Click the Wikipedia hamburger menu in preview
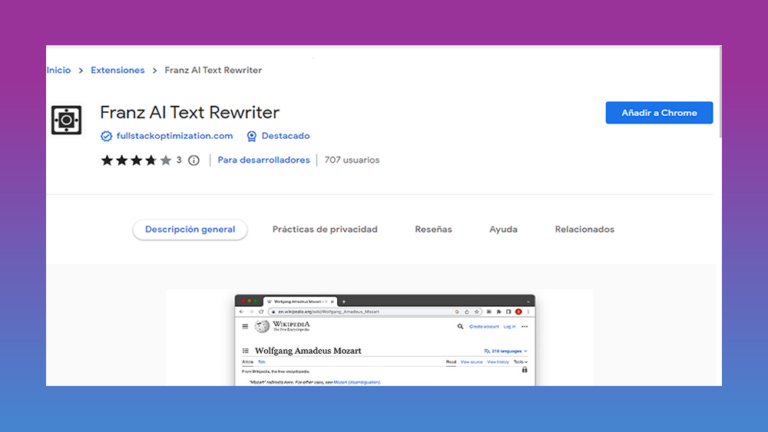 click(x=245, y=326)
